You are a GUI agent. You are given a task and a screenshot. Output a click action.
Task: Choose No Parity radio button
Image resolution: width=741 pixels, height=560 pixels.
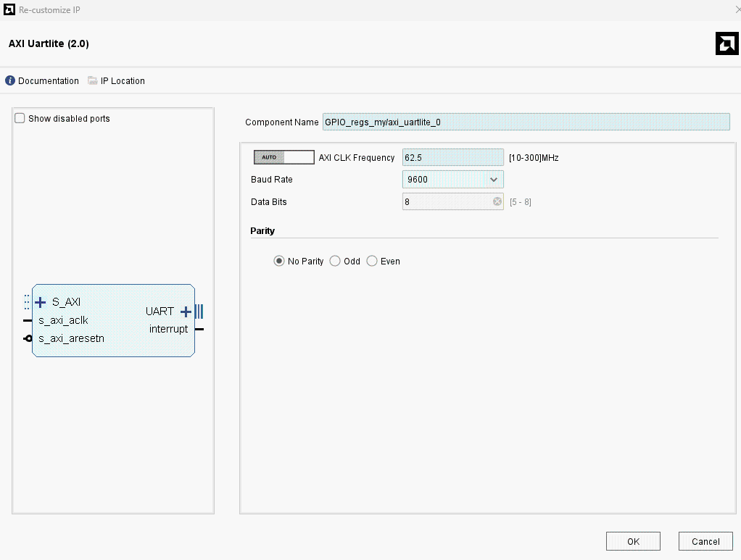click(x=279, y=261)
